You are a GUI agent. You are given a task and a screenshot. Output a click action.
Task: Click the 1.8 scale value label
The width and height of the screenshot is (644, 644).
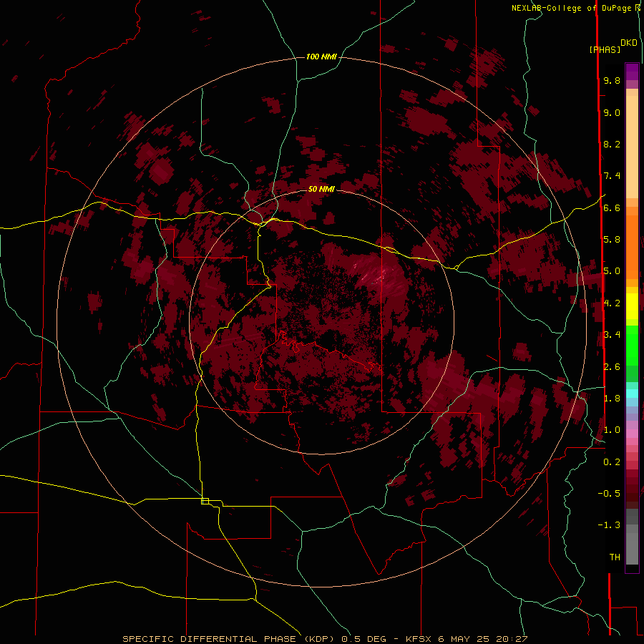coord(612,399)
